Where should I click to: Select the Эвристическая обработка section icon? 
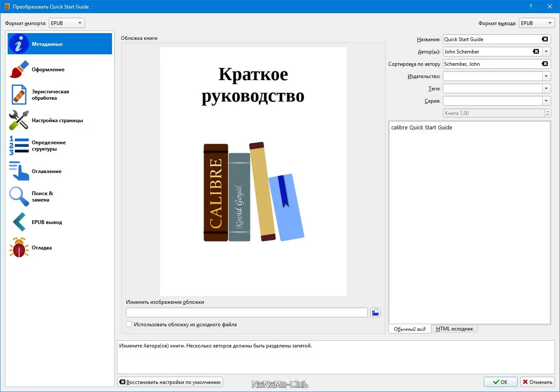click(19, 95)
